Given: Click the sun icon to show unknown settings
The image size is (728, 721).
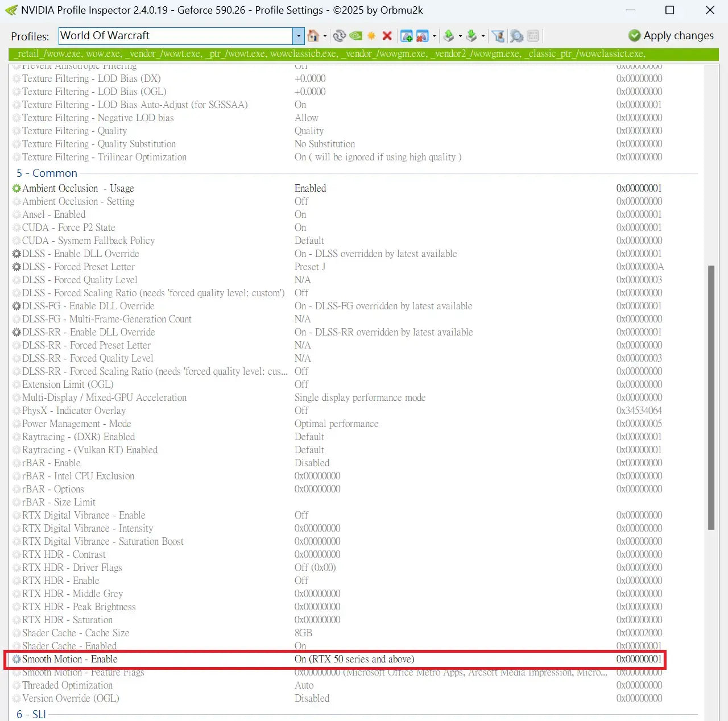Looking at the screenshot, I should pos(371,35).
